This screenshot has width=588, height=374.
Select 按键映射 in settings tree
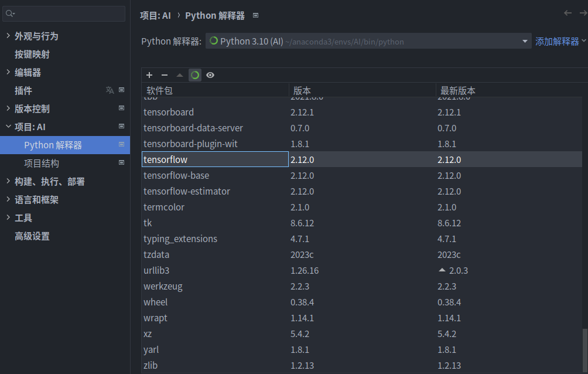[32, 55]
